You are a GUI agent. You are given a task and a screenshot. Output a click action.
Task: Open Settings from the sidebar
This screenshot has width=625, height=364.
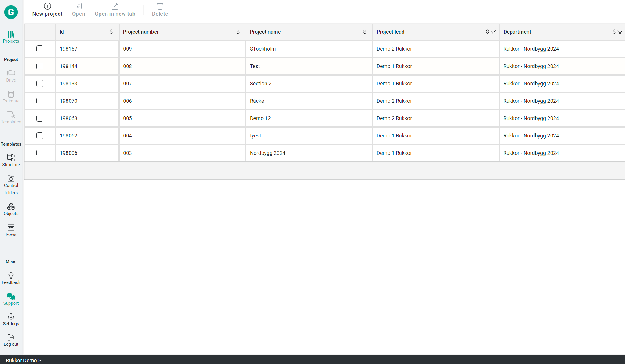[11, 320]
